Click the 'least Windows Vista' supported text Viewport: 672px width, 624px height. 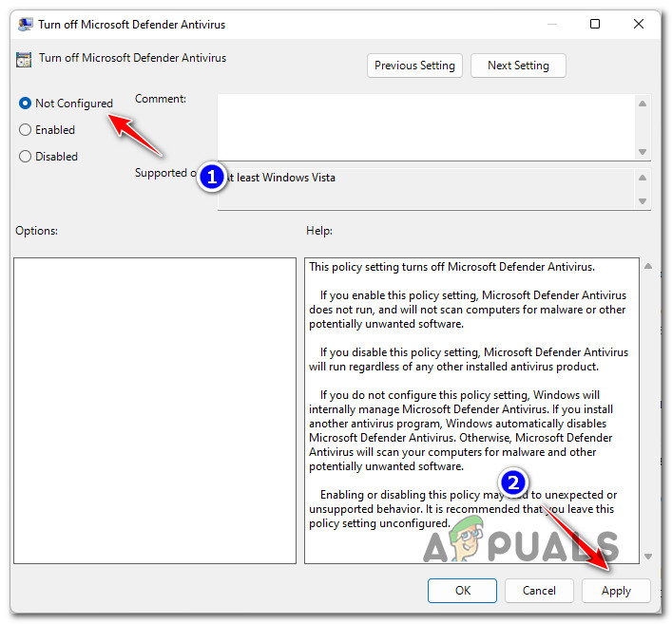click(286, 178)
